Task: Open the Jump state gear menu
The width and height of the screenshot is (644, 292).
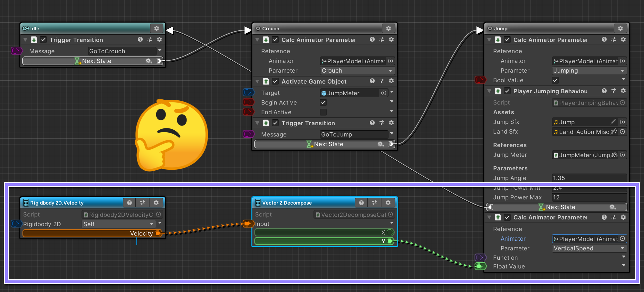Action: 620,28
